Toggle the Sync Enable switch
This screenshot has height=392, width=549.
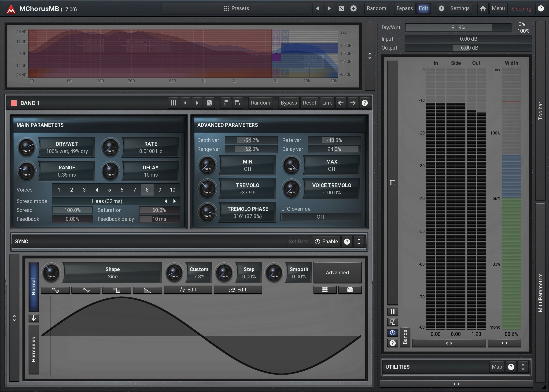326,241
